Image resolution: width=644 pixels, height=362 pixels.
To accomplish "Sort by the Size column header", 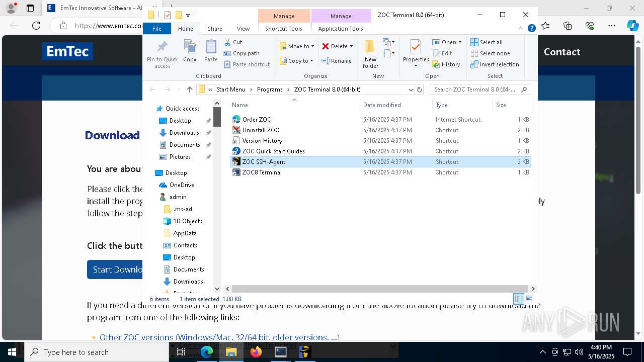I will coord(512,105).
